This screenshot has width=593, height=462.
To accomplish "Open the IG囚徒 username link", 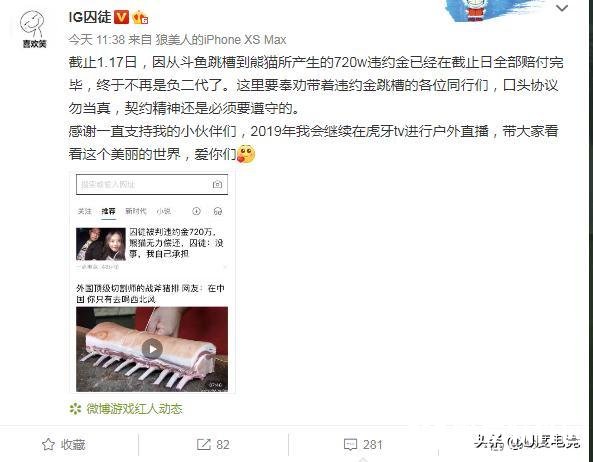I will click(x=90, y=17).
